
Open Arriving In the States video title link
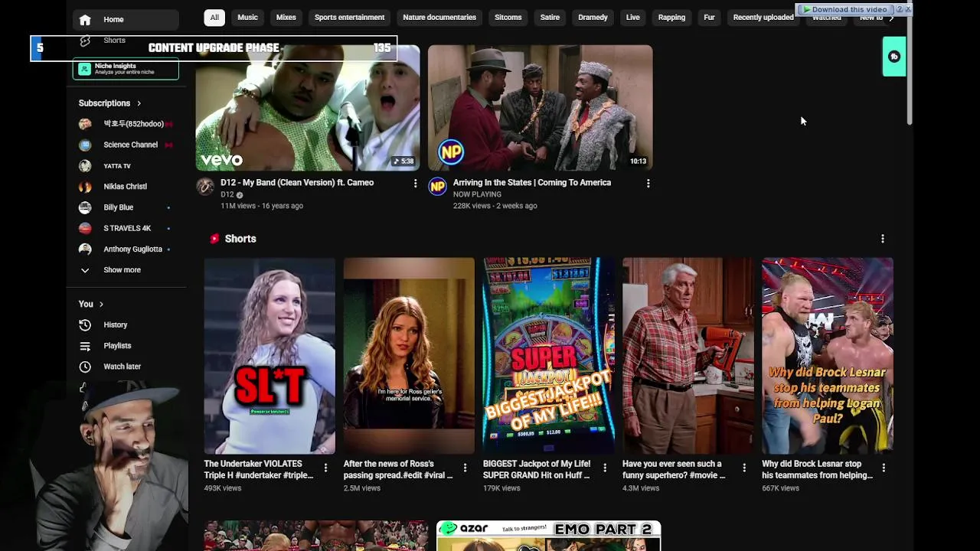532,183
